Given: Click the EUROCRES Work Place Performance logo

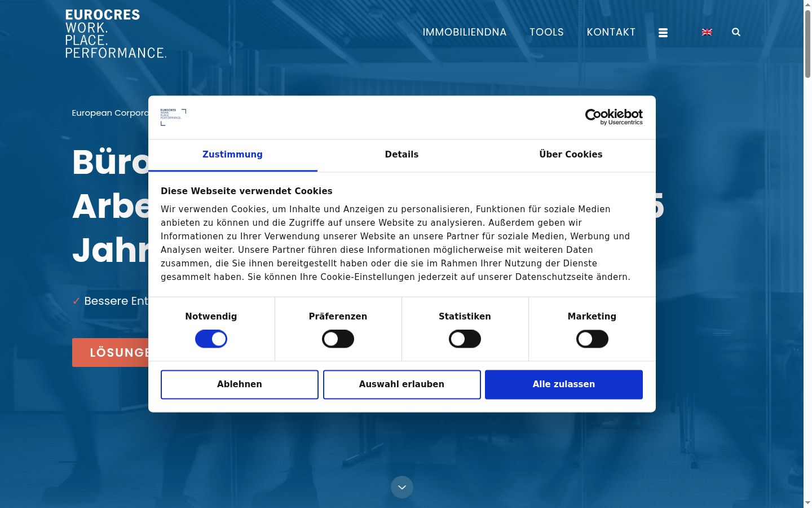Looking at the screenshot, I should tap(116, 34).
